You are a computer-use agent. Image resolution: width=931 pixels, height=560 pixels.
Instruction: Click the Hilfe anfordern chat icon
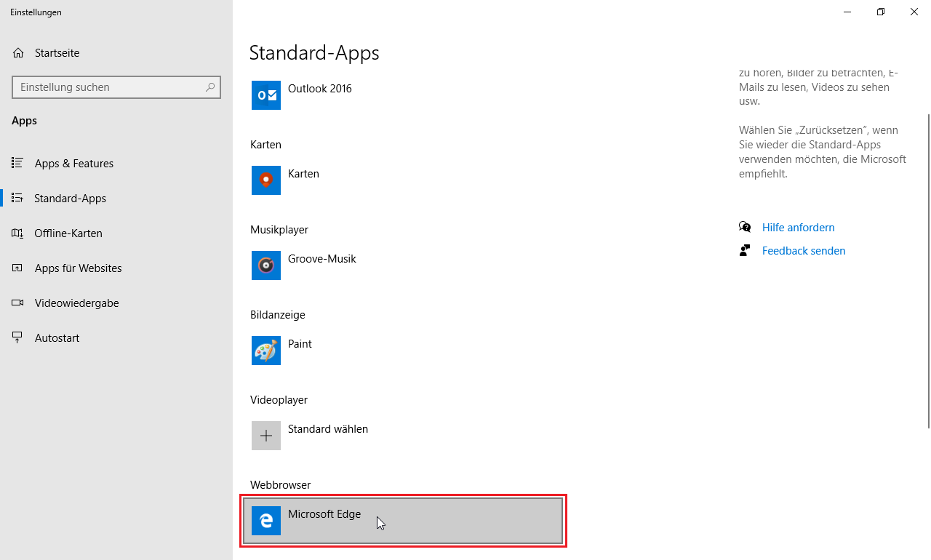pos(745,228)
